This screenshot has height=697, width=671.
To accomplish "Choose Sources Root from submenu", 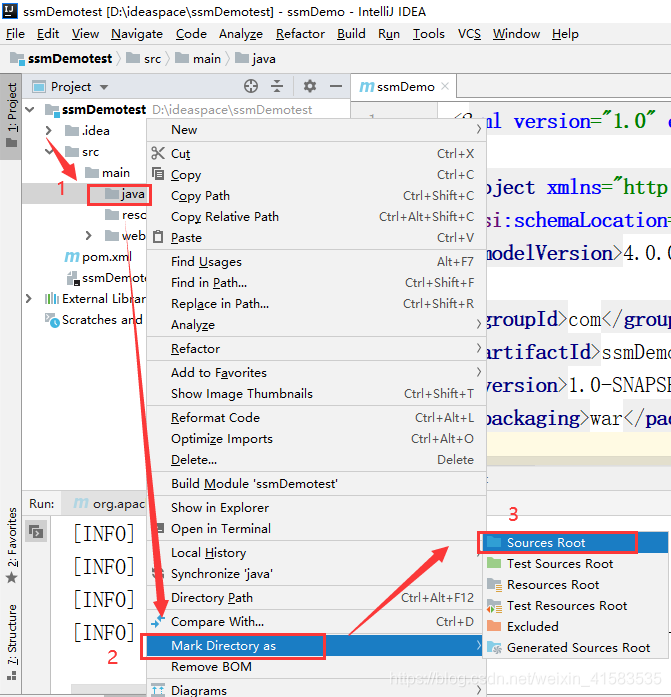I will point(545,543).
